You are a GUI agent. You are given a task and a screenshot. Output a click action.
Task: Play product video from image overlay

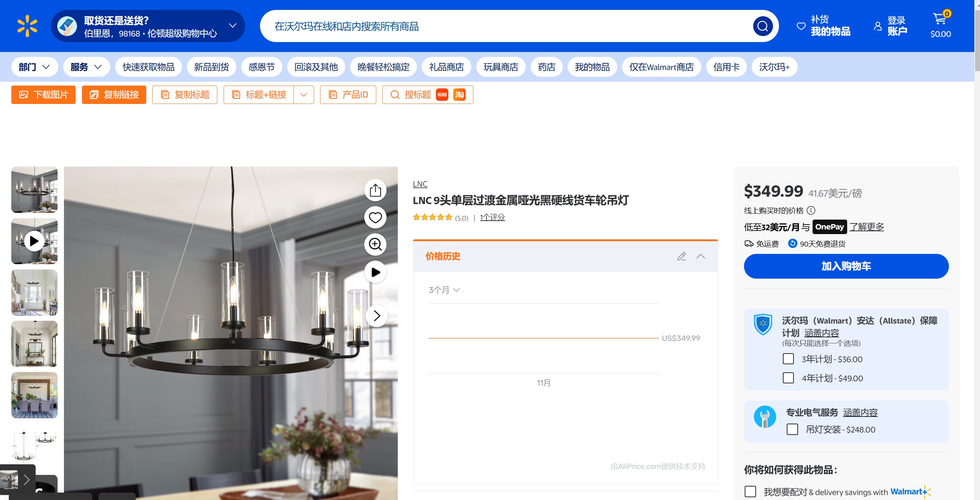[375, 272]
